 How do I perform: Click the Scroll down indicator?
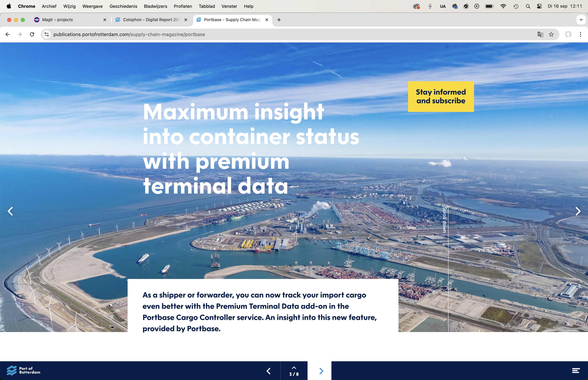click(444, 220)
